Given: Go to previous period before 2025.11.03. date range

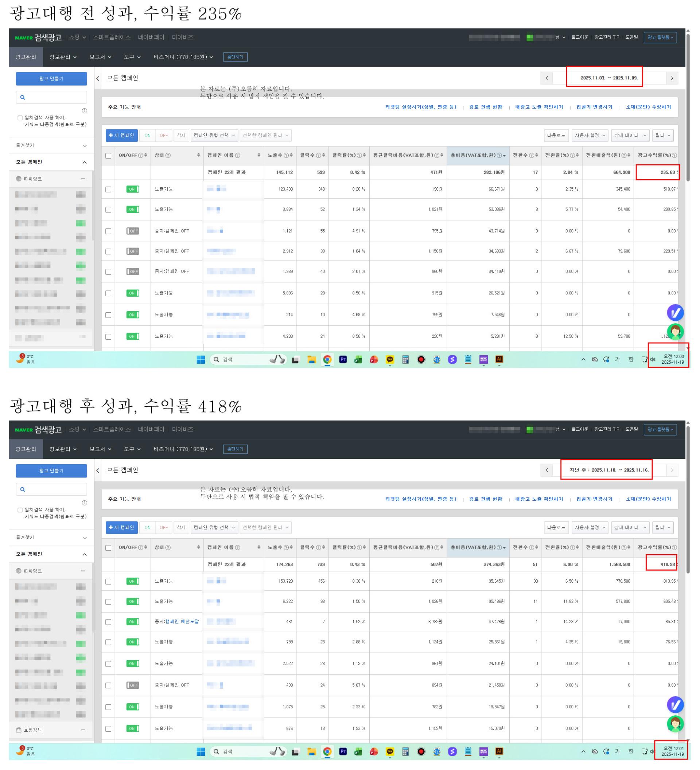Looking at the screenshot, I should (x=547, y=78).
